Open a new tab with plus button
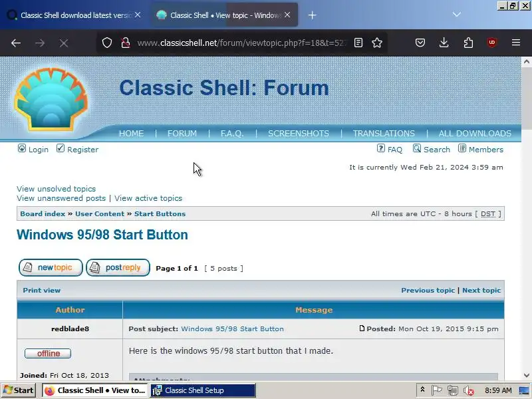 312,15
